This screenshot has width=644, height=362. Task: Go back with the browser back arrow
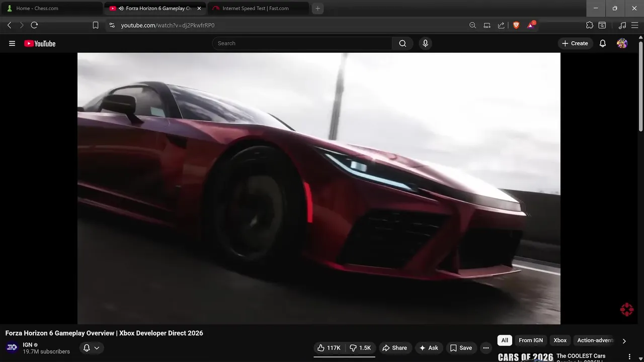pyautogui.click(x=9, y=25)
